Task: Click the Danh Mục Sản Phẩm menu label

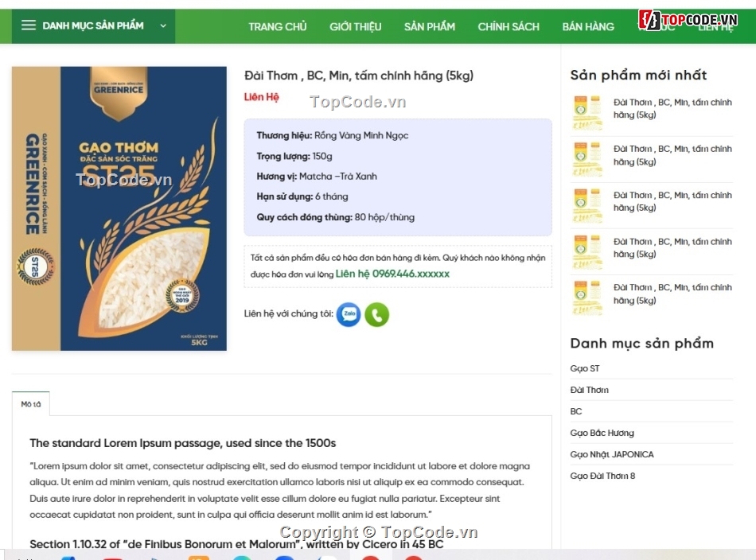Action: pos(93,25)
